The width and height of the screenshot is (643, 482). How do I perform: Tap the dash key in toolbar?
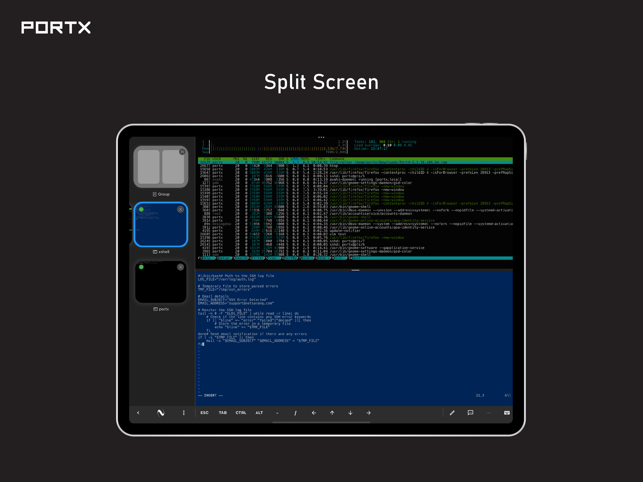click(x=277, y=413)
